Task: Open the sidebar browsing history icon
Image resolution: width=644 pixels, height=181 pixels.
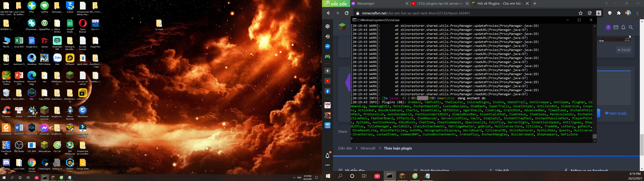Action: pyautogui.click(x=328, y=37)
